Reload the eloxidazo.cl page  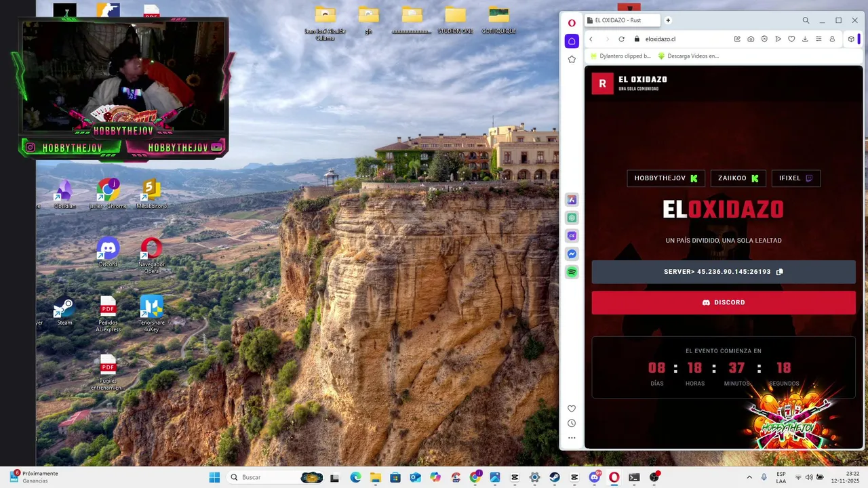click(x=621, y=39)
